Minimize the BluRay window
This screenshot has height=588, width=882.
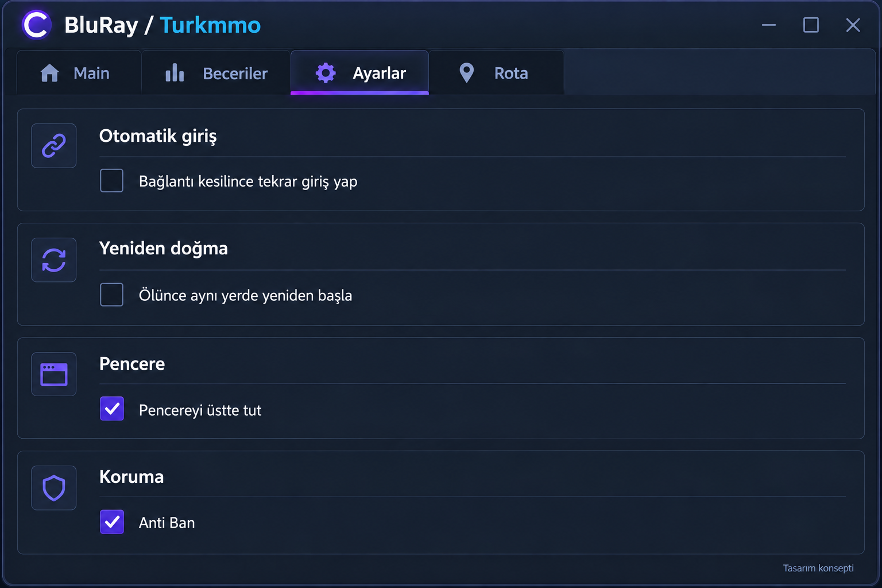769,25
